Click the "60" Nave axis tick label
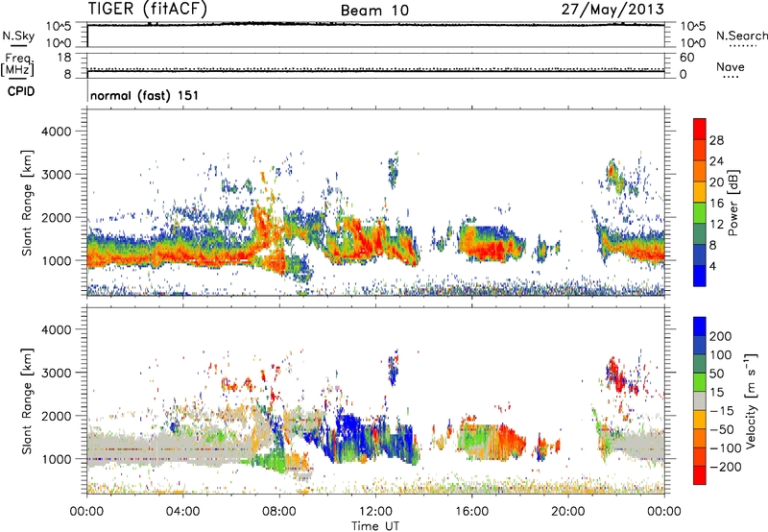This screenshot has width=768, height=532. 686,58
